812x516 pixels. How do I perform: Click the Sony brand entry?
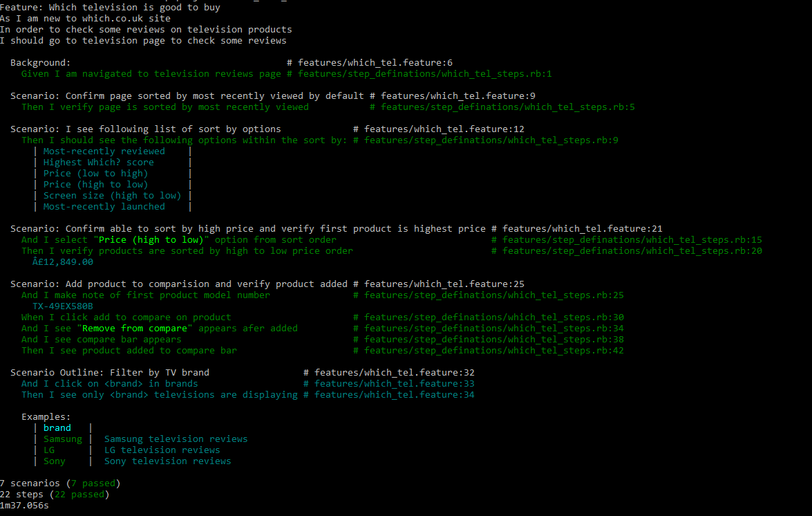tap(54, 461)
